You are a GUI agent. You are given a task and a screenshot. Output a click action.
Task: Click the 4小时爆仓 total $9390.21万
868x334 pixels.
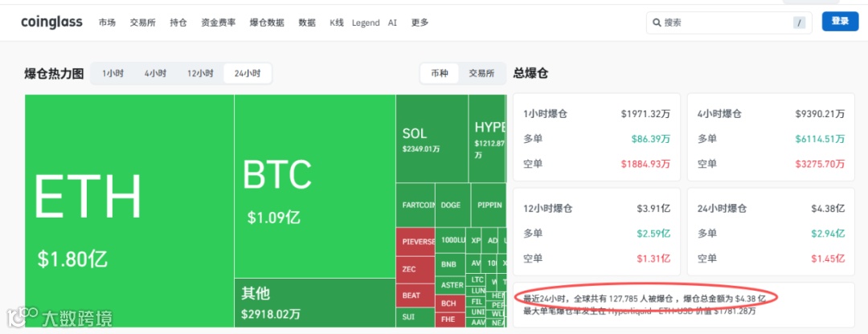[x=820, y=114]
